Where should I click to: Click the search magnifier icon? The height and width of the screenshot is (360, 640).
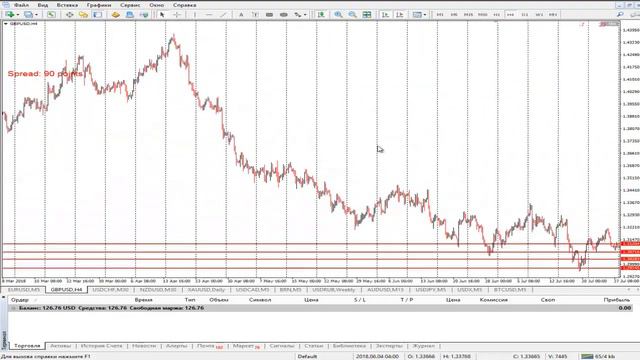(x=620, y=15)
